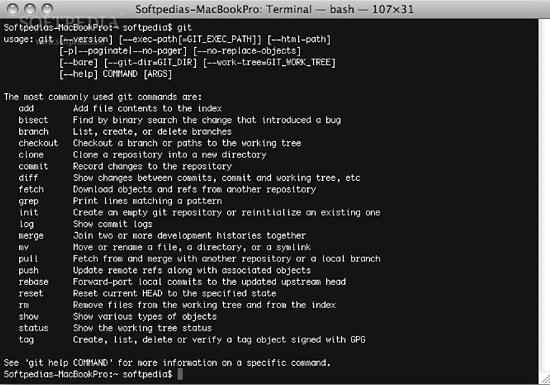Screen dimensions: 550x385
Task: Click the '[--html-path]' option text
Action: pyautogui.click(x=299, y=39)
